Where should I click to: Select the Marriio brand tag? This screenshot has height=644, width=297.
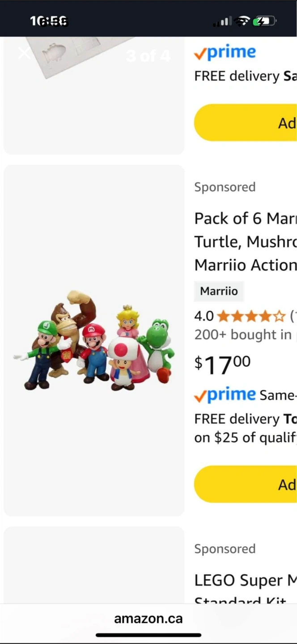219,291
